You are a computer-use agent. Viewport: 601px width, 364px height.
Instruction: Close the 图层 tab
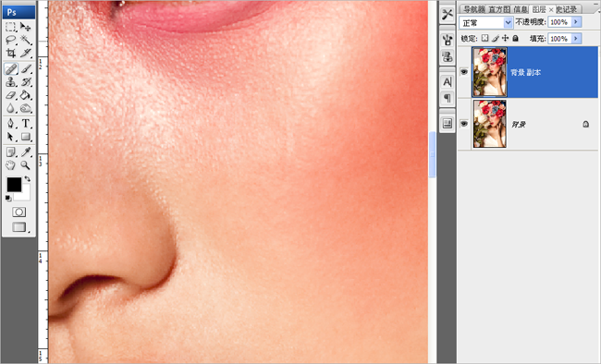point(551,9)
